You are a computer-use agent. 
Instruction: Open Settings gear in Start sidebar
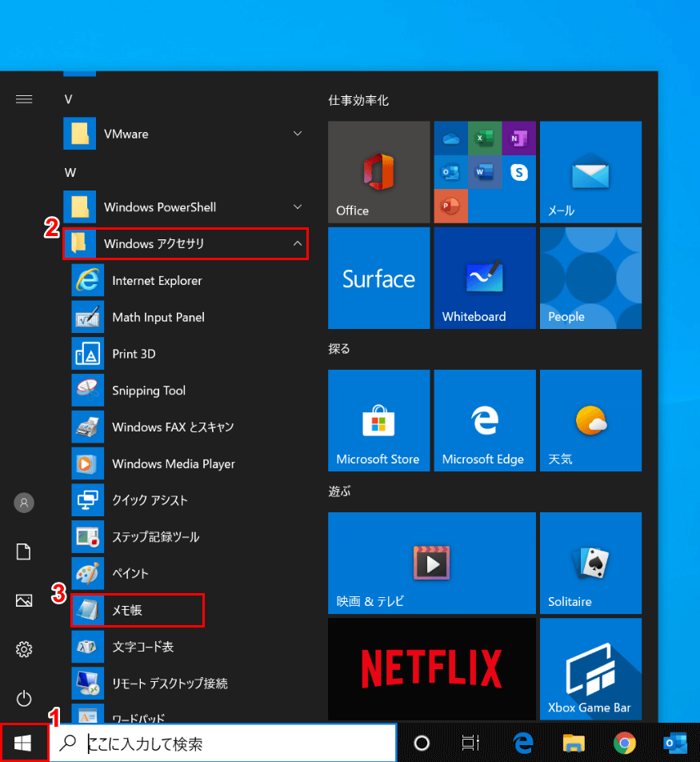[x=24, y=649]
